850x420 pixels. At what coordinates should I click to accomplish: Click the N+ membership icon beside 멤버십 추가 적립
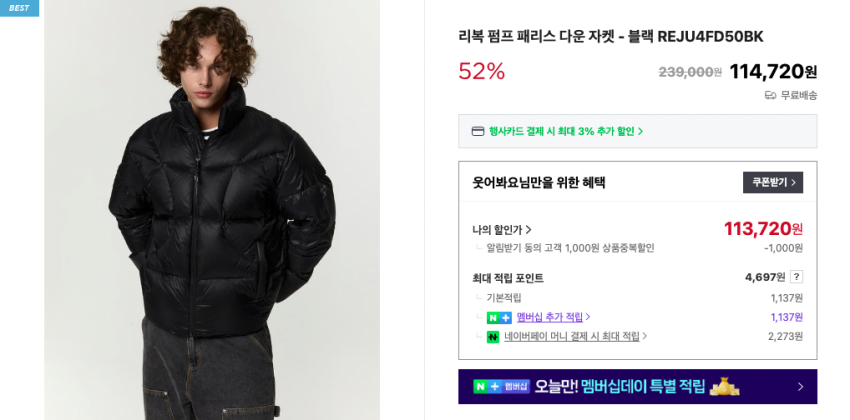coord(499,318)
